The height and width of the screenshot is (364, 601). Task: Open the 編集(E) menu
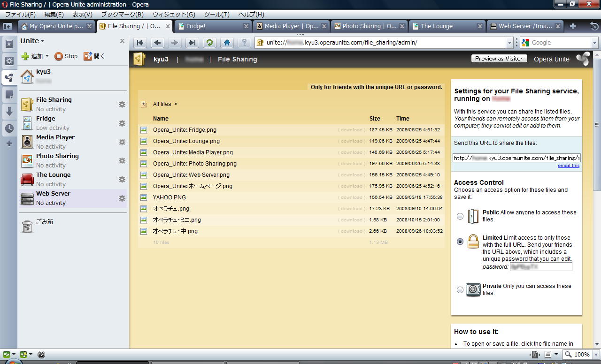(54, 15)
